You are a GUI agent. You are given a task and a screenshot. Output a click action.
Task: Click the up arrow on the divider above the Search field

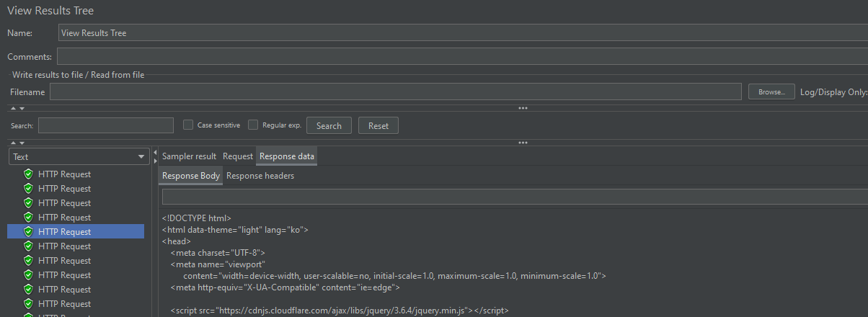(x=12, y=108)
